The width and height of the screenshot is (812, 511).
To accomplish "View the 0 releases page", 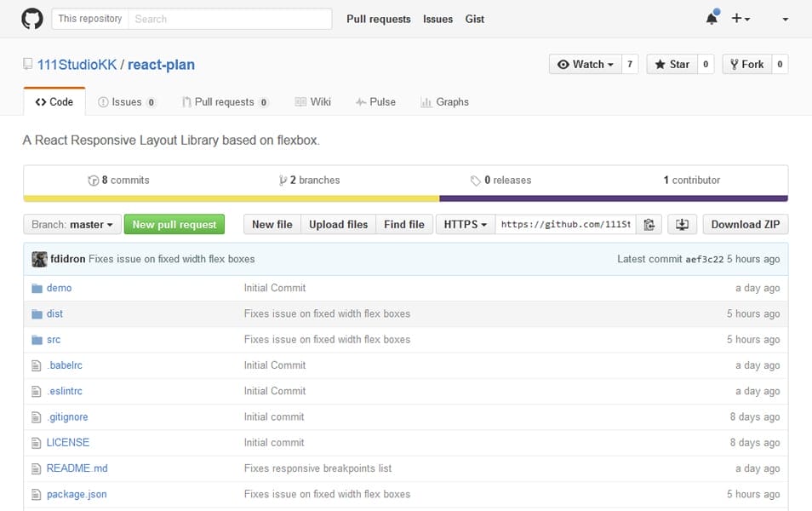I will pyautogui.click(x=500, y=181).
